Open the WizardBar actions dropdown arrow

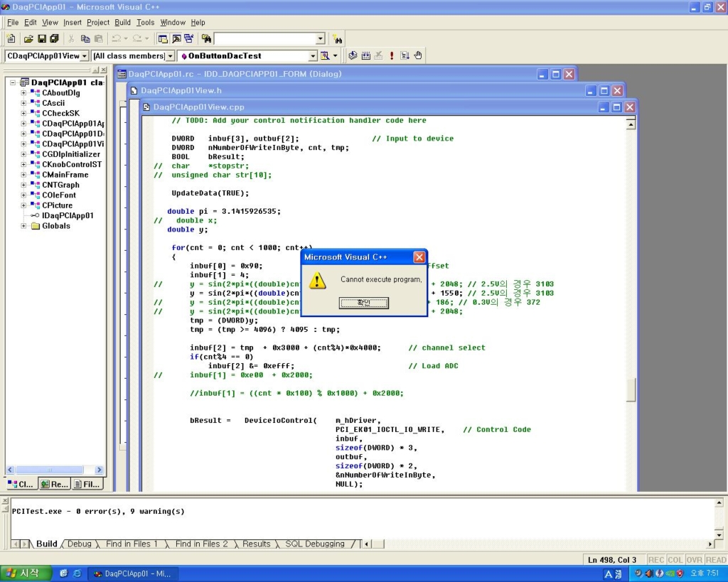(336, 55)
